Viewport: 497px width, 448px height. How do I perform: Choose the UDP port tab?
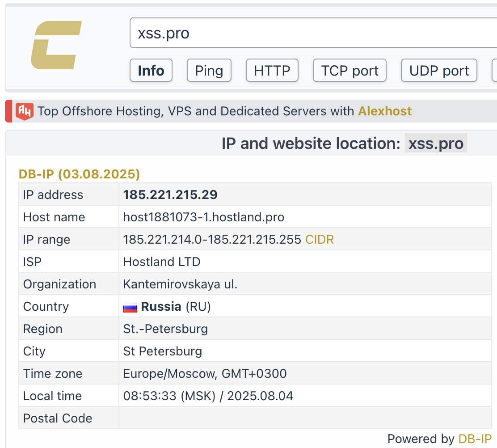point(439,71)
